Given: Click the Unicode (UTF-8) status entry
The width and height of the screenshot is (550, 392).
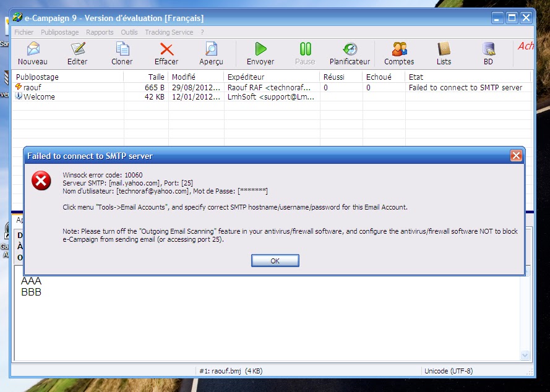Looking at the screenshot, I should (x=449, y=371).
